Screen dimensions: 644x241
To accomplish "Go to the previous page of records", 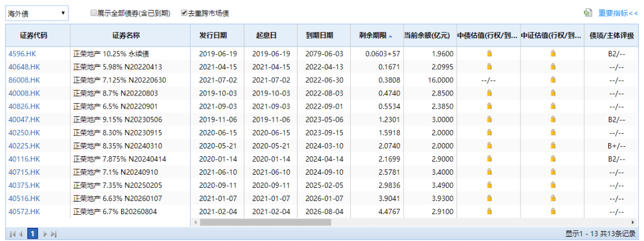I will (21, 234).
